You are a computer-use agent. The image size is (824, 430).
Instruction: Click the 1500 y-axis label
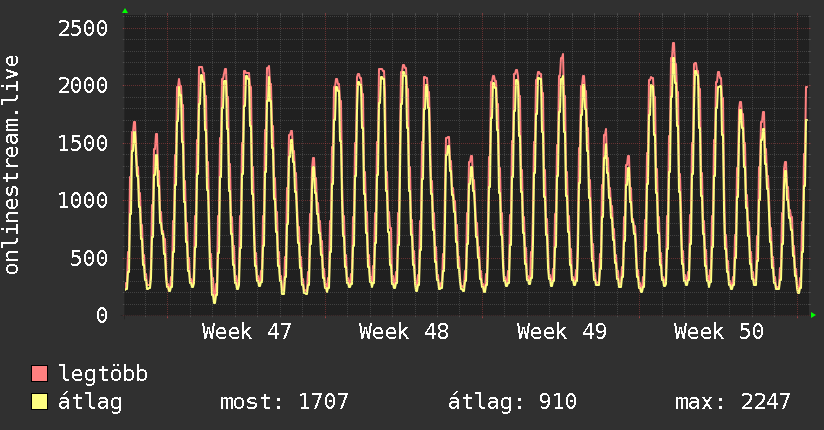(x=83, y=143)
